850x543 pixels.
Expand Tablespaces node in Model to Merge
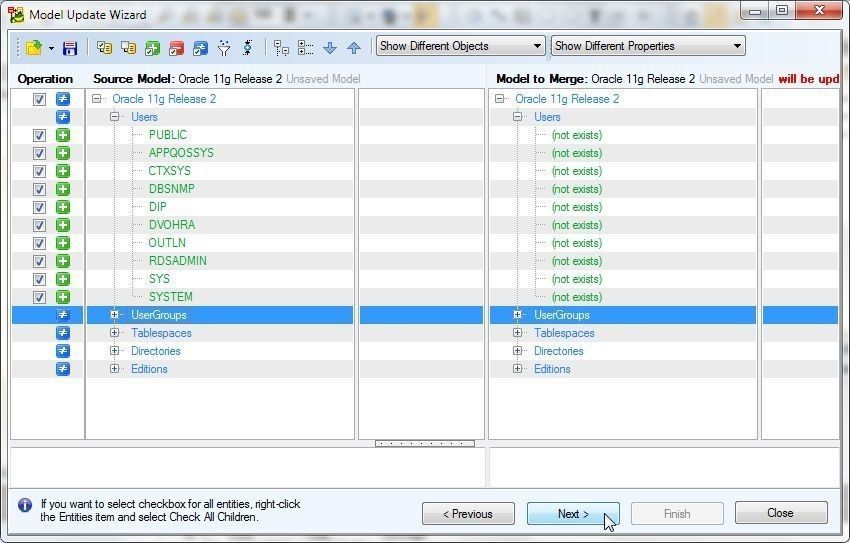[x=518, y=332]
